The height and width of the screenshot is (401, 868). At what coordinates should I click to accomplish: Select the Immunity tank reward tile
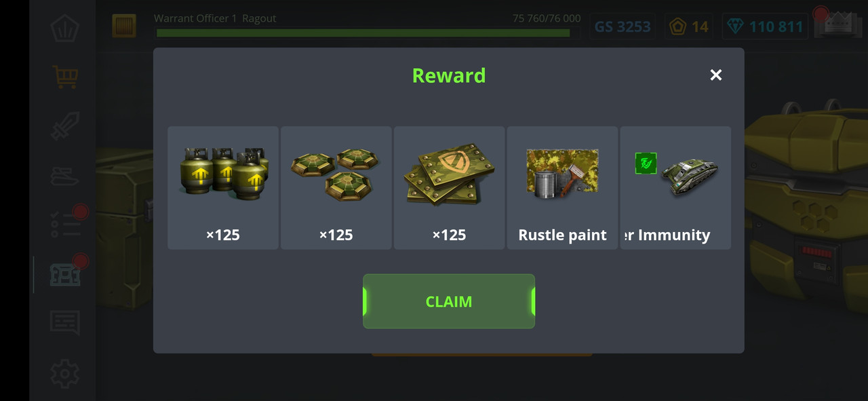676,188
